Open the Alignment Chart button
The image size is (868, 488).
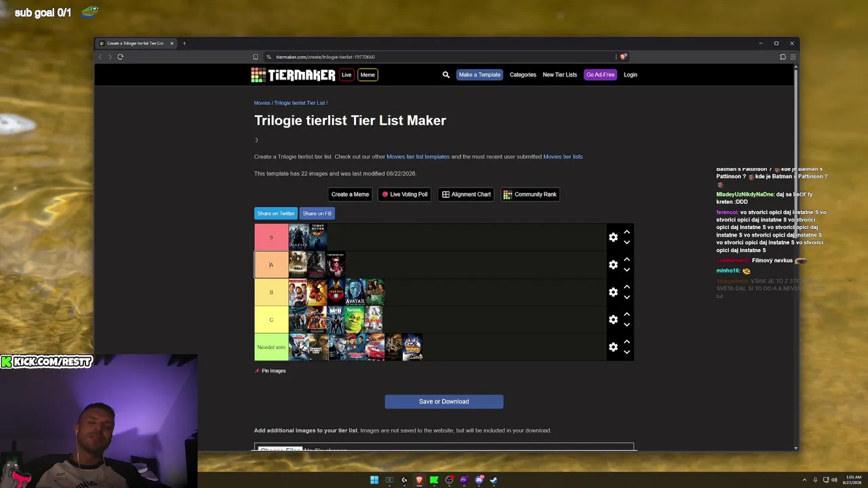[x=467, y=195]
